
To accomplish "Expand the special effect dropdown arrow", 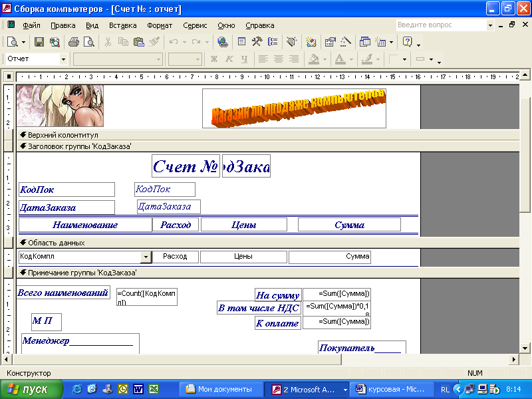I will (x=431, y=59).
